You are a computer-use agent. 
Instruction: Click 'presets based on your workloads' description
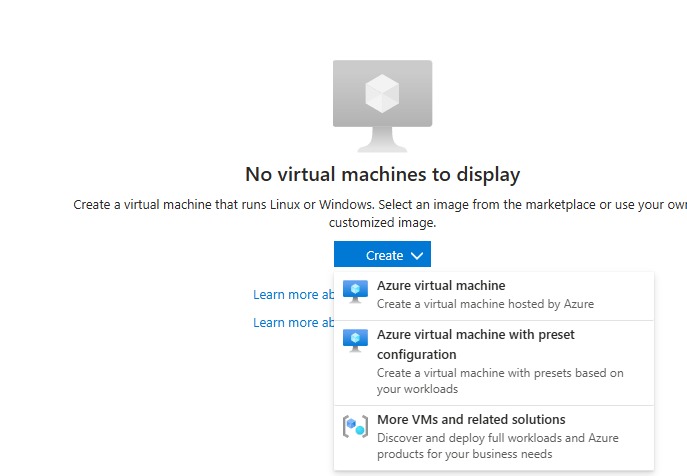click(x=500, y=381)
